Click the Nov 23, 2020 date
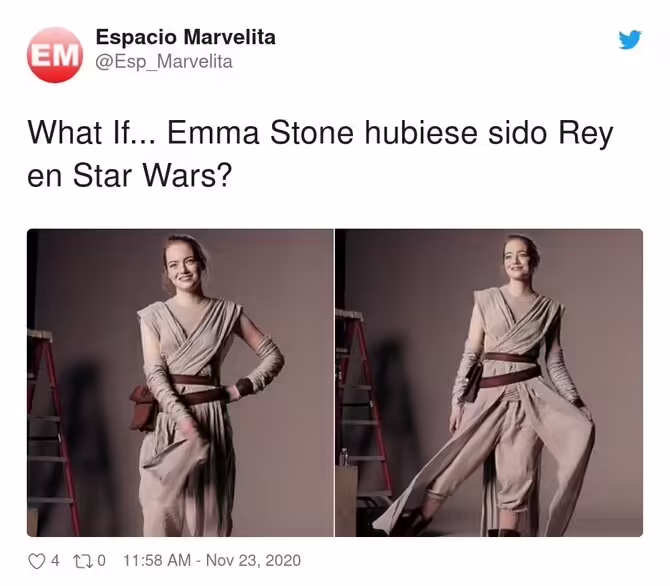This screenshot has width=670, height=586. tap(253, 560)
